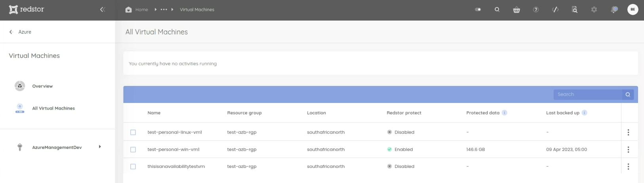The image size is (644, 183).
Task: Flip the toggle switch in top bar
Action: 478,10
